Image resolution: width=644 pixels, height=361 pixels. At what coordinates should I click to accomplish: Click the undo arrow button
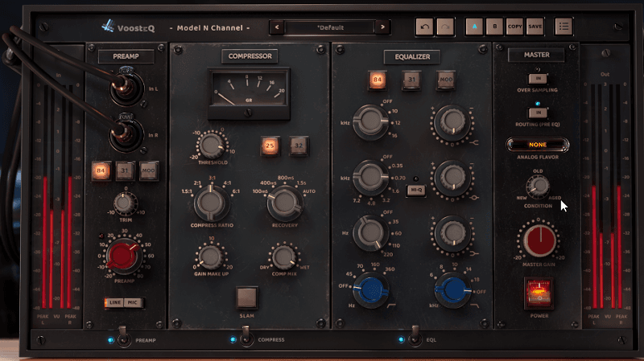tap(425, 27)
